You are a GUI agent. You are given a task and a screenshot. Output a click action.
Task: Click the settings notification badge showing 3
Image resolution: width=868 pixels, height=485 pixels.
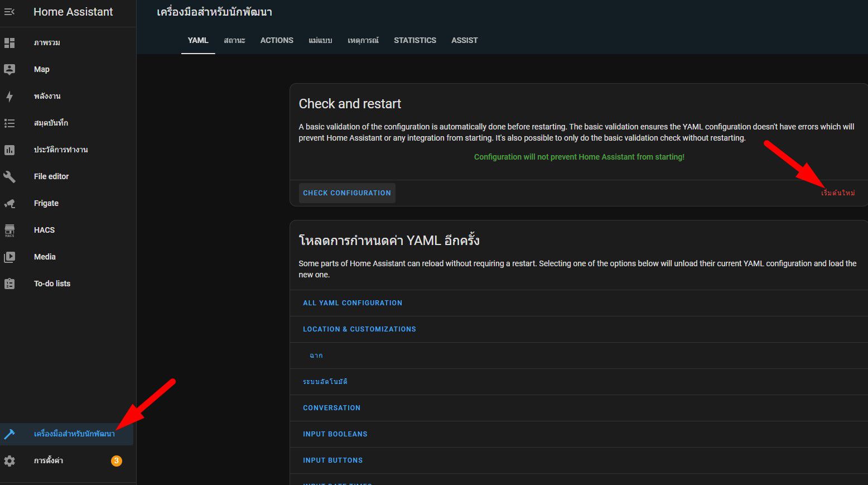point(116,461)
